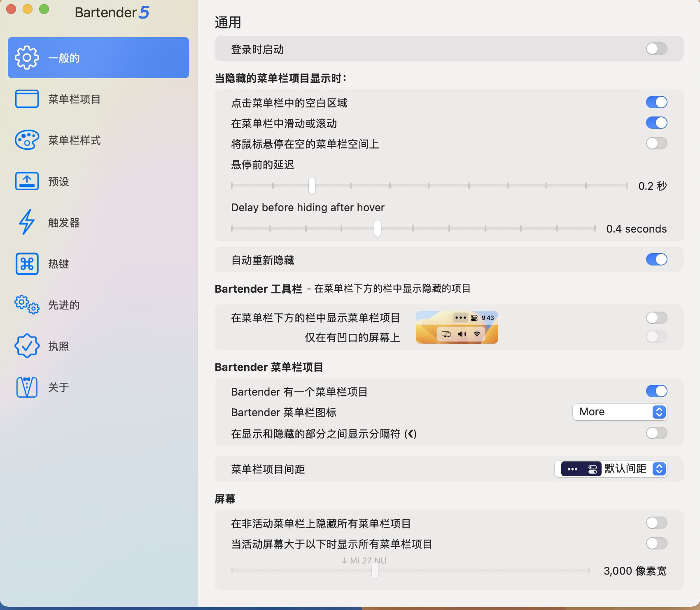Click the gear icon beside 一般的
The height and width of the screenshot is (610, 700).
tap(27, 58)
